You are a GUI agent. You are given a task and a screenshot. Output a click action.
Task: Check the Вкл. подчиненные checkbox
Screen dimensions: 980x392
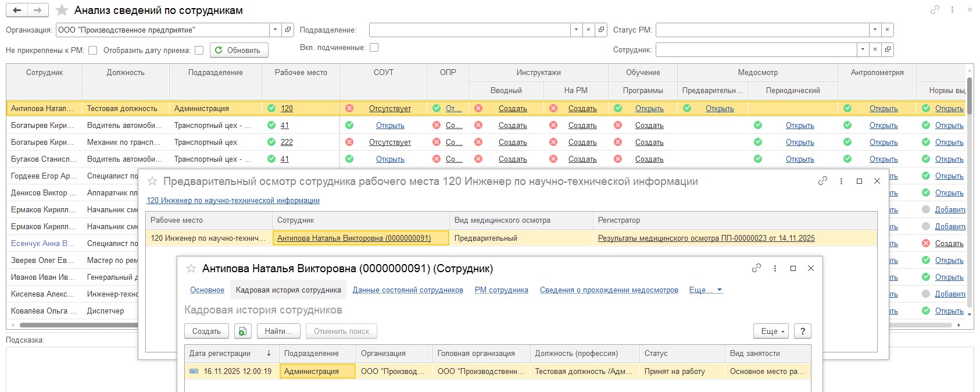[374, 48]
